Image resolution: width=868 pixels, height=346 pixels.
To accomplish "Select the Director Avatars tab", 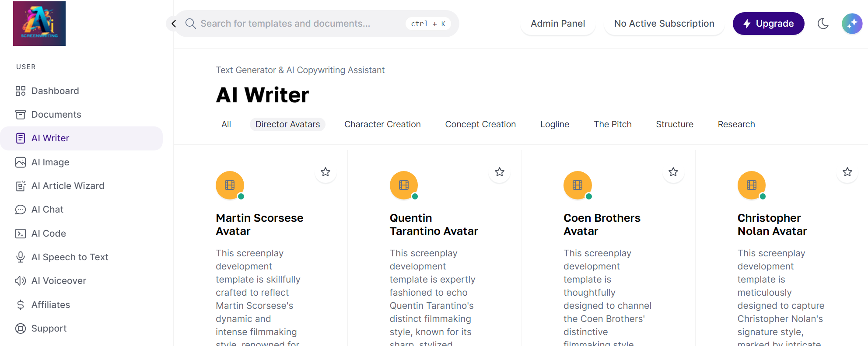I will [x=287, y=124].
